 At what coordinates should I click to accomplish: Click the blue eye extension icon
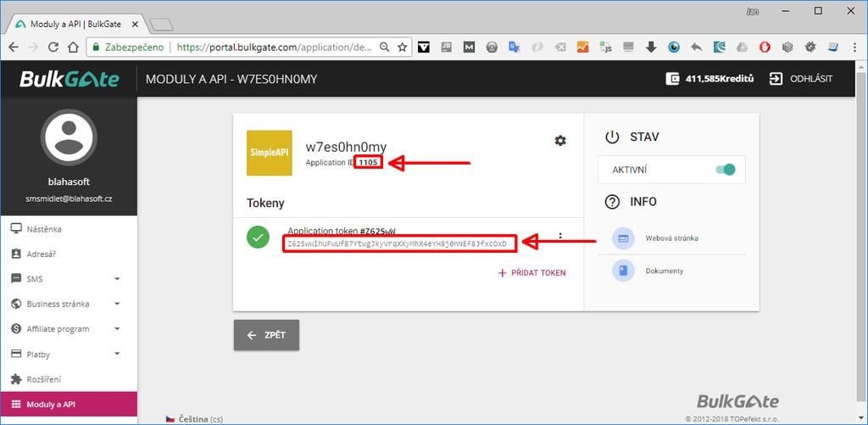click(x=674, y=48)
